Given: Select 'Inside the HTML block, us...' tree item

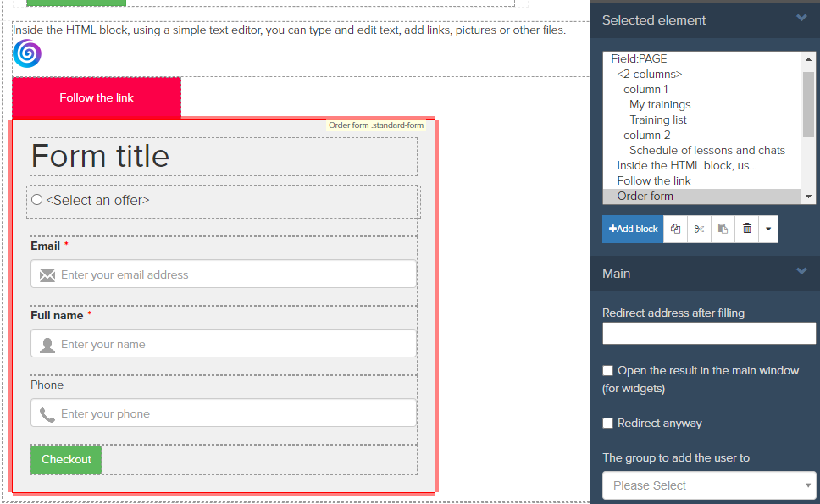Looking at the screenshot, I should [687, 165].
